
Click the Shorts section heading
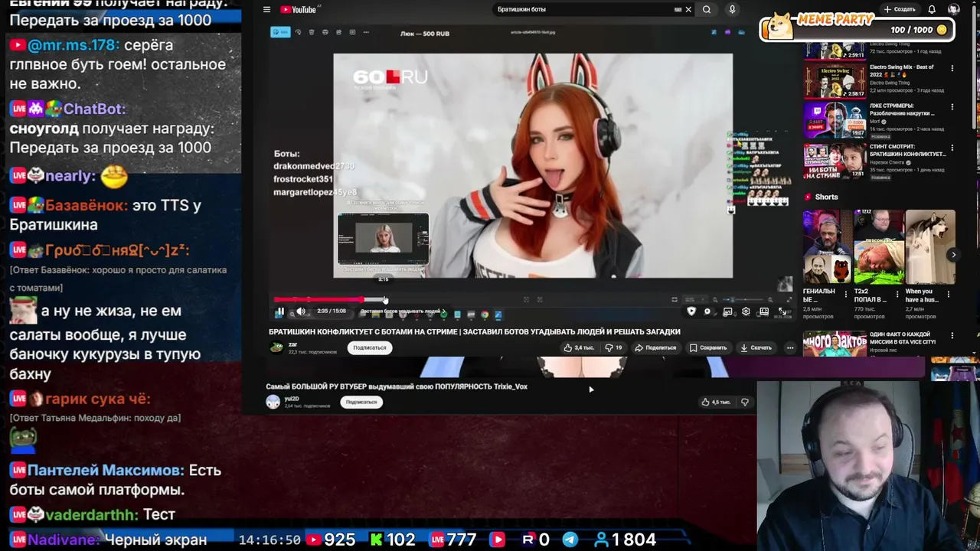pos(826,197)
